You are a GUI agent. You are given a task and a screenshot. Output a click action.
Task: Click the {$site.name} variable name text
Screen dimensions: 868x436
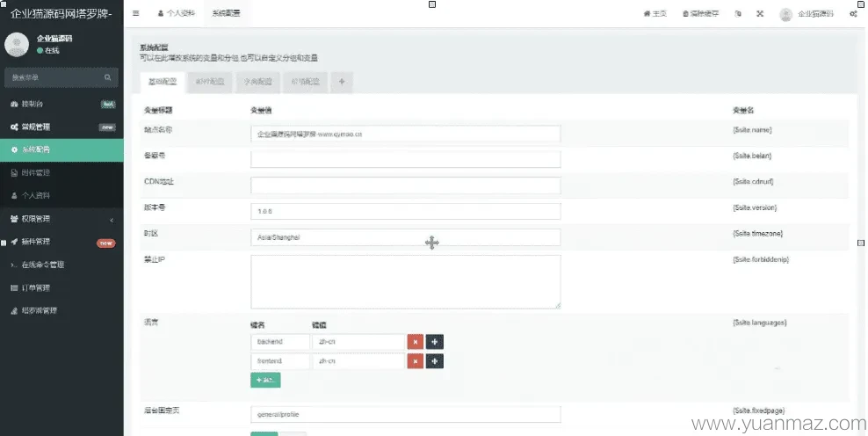[x=752, y=129]
